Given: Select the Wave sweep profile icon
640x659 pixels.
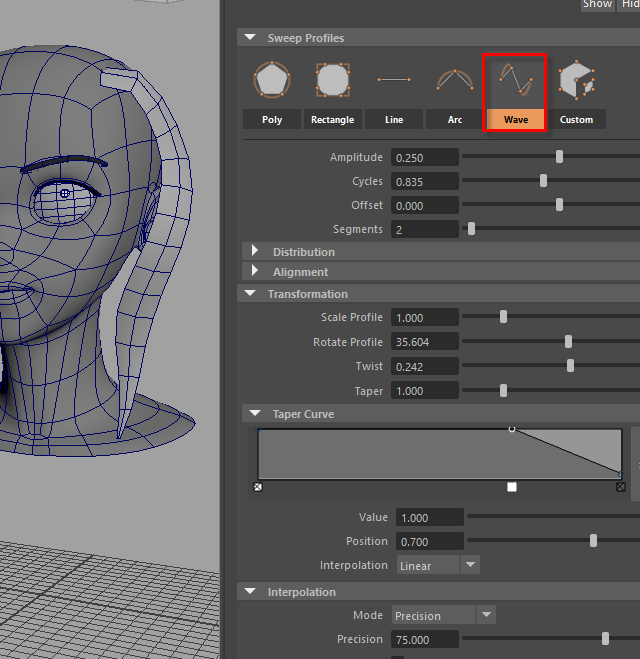Looking at the screenshot, I should [516, 79].
